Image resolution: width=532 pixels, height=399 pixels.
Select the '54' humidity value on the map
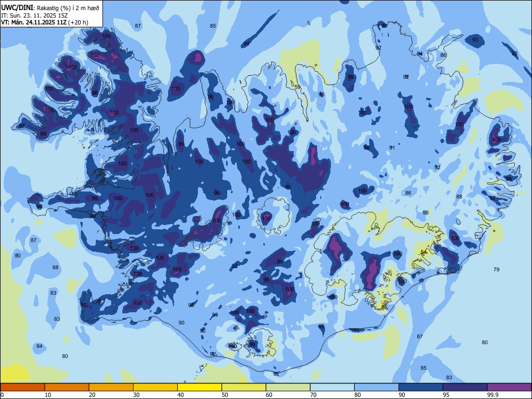point(423,252)
